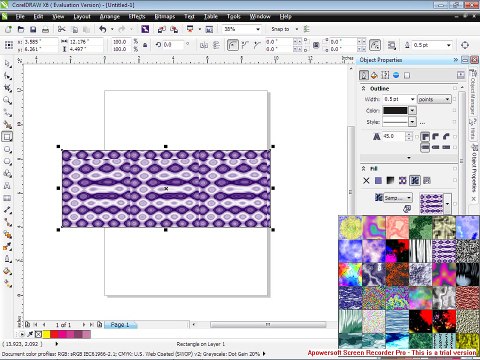Image resolution: width=480 pixels, height=360 pixels.
Task: Click the outline style ellipsis settings button
Action: click(x=423, y=123)
